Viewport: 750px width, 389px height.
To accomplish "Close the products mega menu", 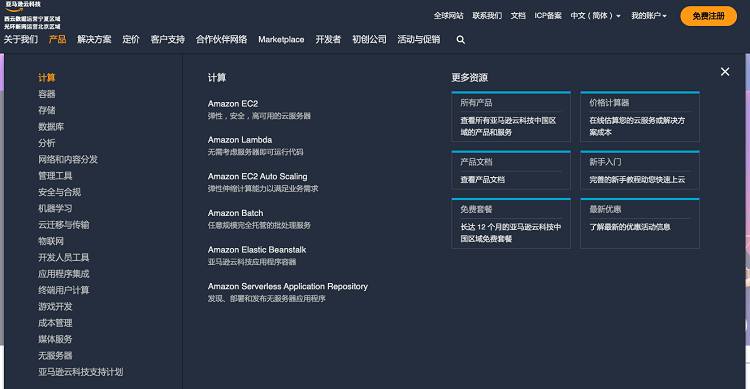I will click(725, 72).
